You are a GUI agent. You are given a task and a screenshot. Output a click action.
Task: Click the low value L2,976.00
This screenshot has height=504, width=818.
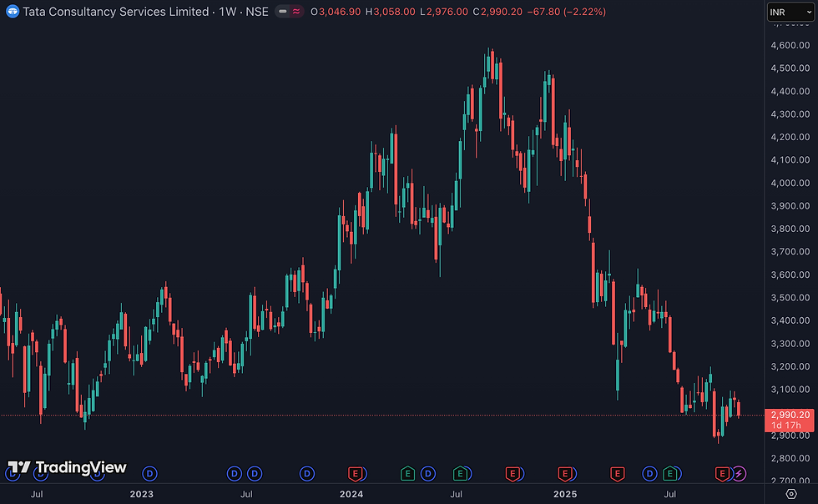pos(444,12)
